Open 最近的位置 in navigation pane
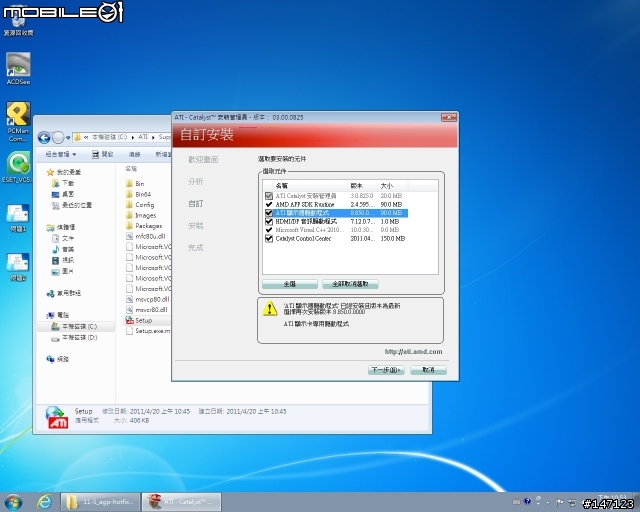The width and height of the screenshot is (640, 512). [x=72, y=205]
